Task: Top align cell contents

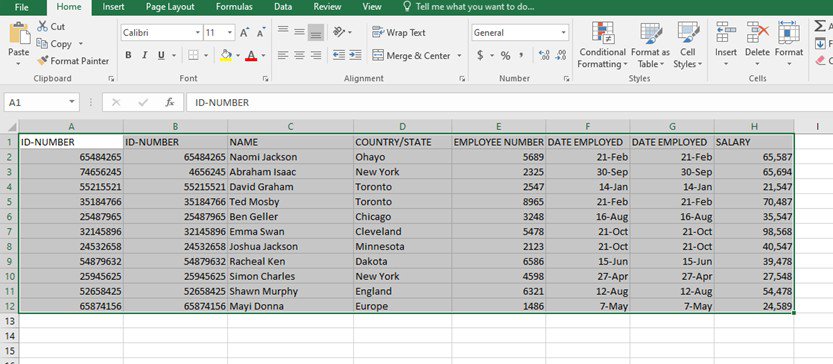Action: coord(283,32)
